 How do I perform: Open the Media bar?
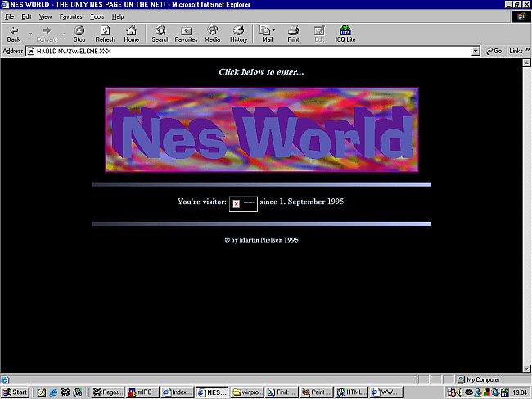[212, 34]
